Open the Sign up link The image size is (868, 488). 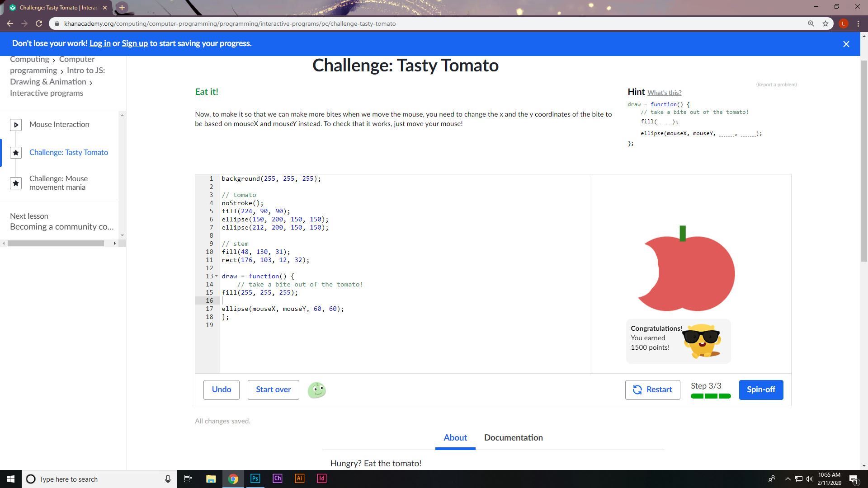click(134, 43)
